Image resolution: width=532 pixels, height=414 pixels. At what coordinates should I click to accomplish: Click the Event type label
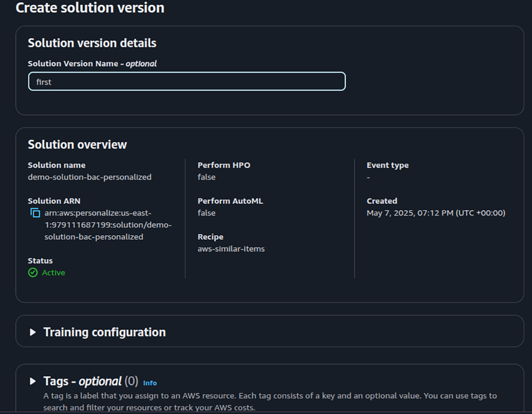click(x=387, y=165)
